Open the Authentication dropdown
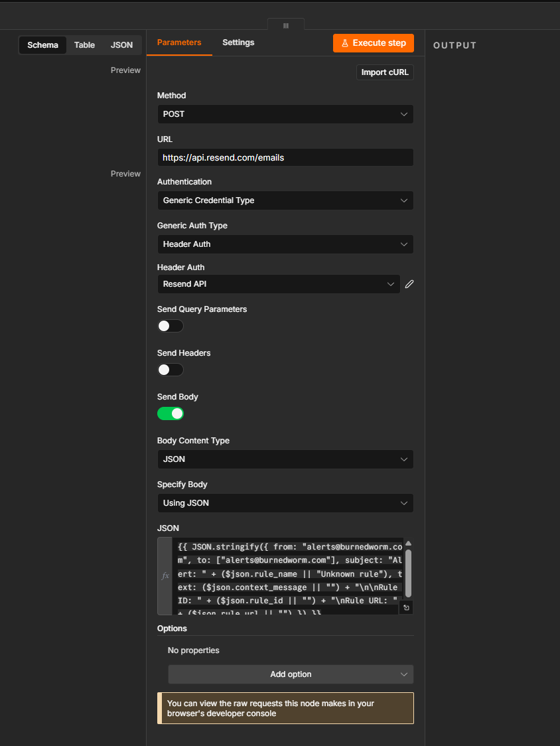Viewport: 560px width, 746px height. pyautogui.click(x=285, y=200)
